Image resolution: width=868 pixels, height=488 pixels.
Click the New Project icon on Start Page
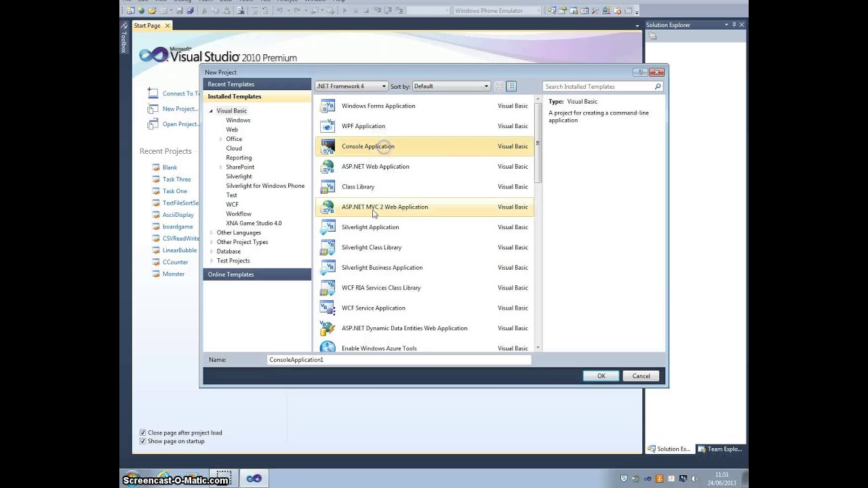[x=153, y=109]
